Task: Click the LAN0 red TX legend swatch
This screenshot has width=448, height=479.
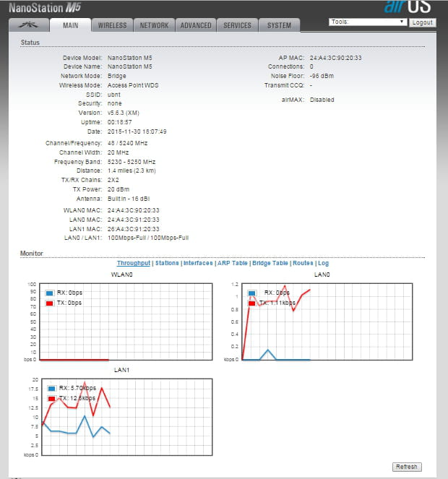Action: coord(251,303)
